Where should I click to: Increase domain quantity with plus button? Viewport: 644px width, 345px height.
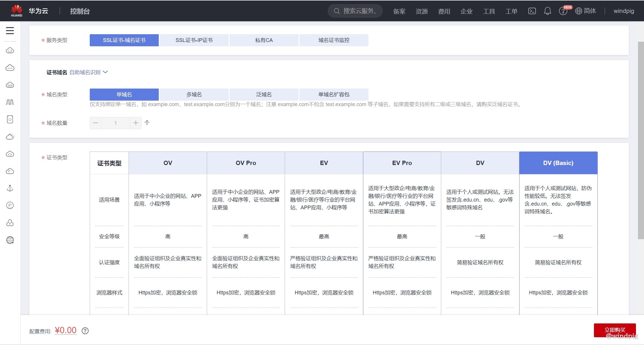pyautogui.click(x=136, y=123)
